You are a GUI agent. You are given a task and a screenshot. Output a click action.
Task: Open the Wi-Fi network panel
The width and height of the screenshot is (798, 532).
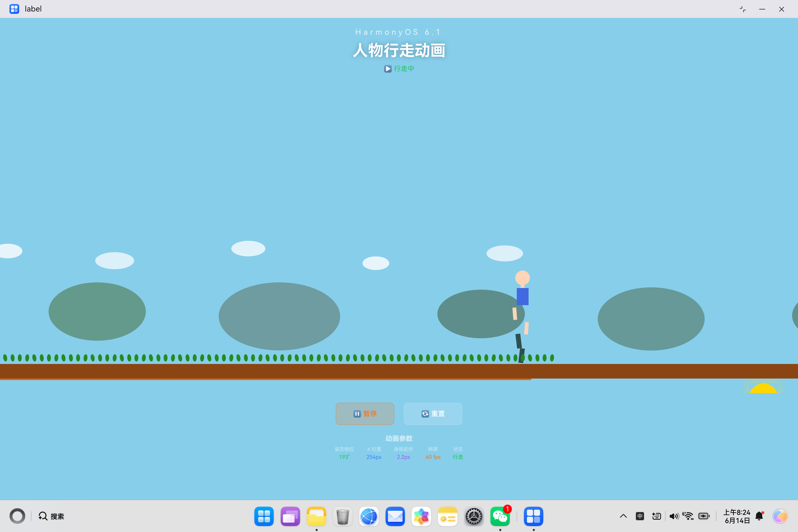coord(689,516)
